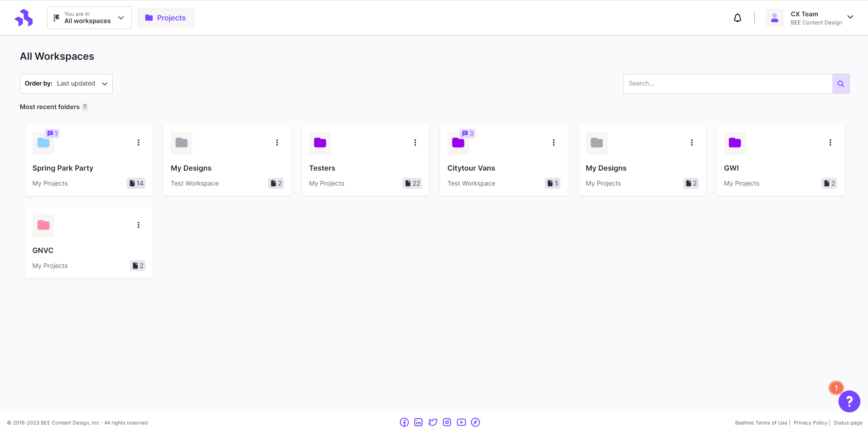868x434 pixels.
Task: Click the 5 files badge on Citytour Vans
Action: pyautogui.click(x=553, y=183)
